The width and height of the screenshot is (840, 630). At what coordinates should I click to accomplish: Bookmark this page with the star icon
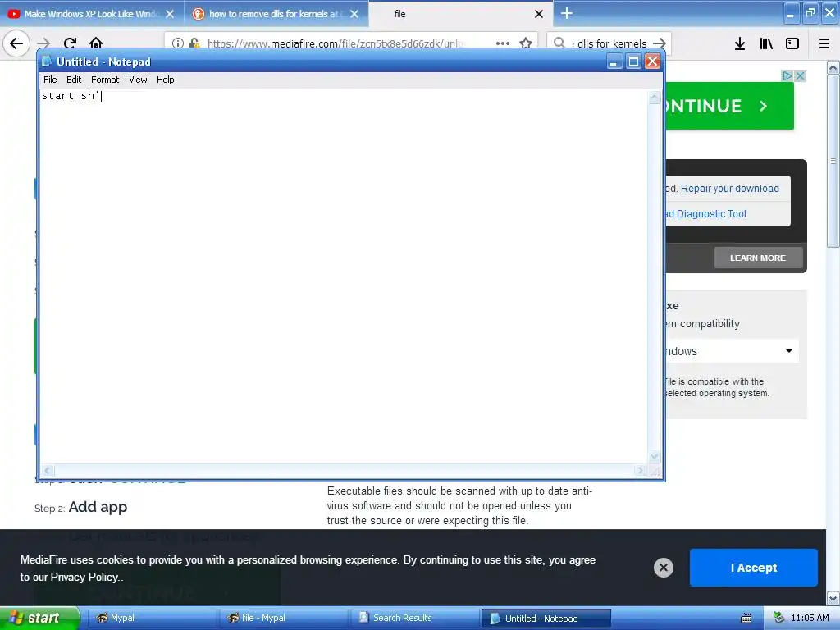526,43
